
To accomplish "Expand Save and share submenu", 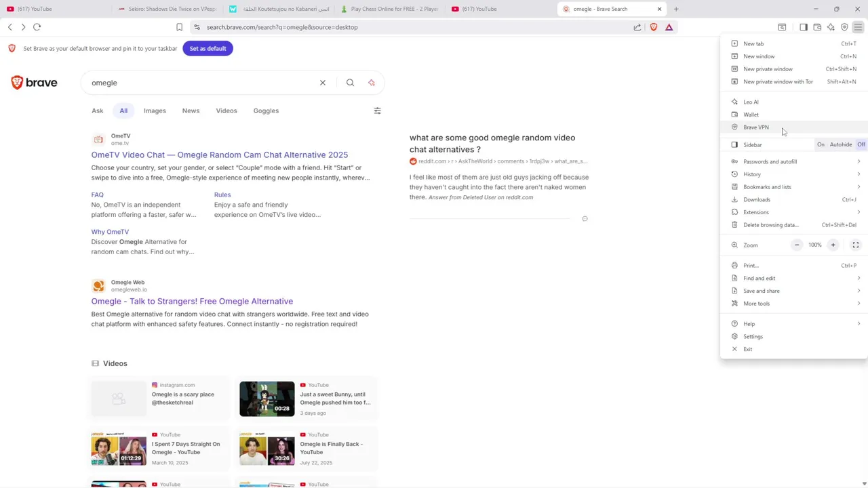I will 794,291.
